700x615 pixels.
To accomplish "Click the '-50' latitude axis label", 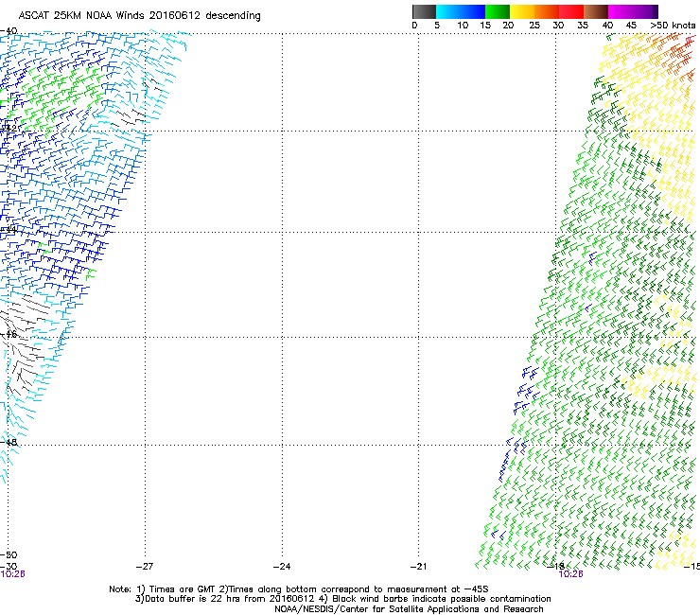I will coord(9,555).
